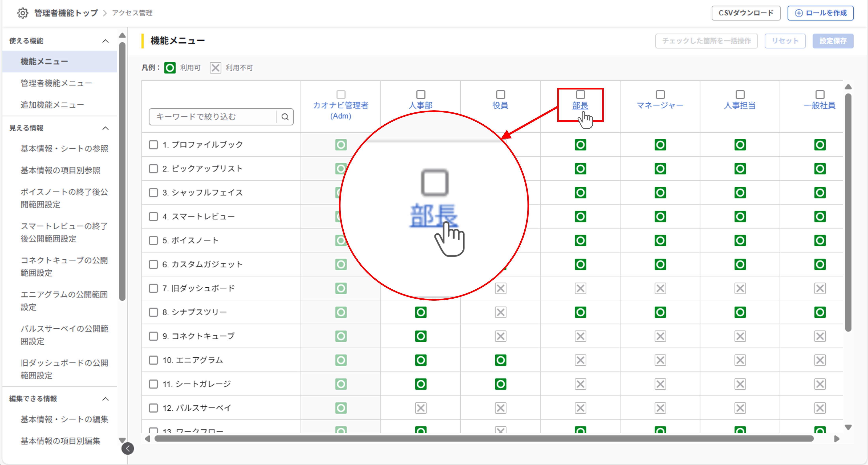Screen dimensions: 868x465
Task: Toggle 一般社員 permission for 旧ダッシュボード
Action: (x=819, y=288)
